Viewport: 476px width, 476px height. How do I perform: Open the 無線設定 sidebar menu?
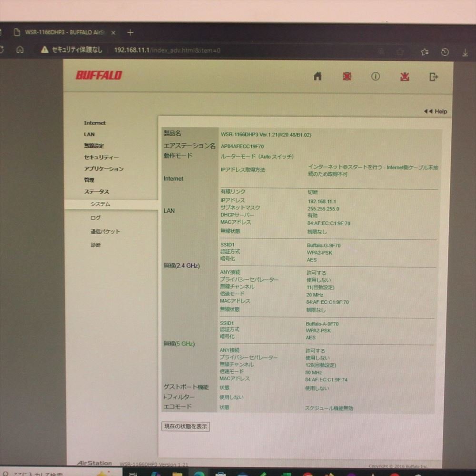pyautogui.click(x=94, y=146)
